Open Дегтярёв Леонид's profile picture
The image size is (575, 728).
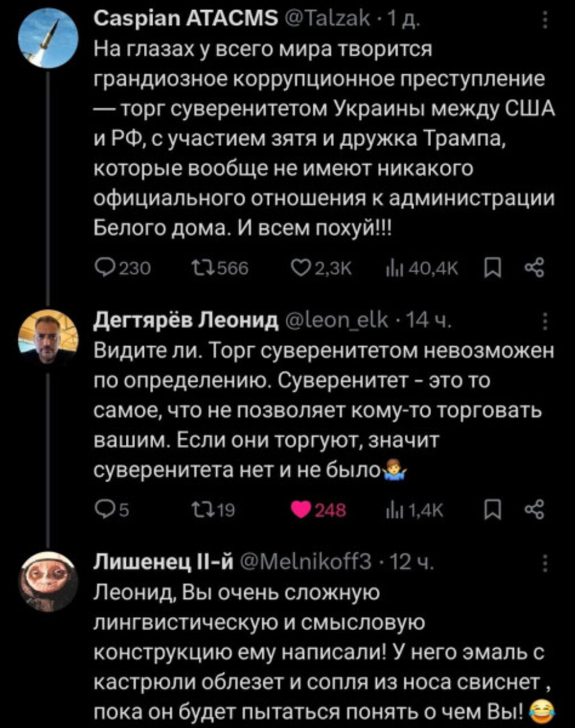48,338
